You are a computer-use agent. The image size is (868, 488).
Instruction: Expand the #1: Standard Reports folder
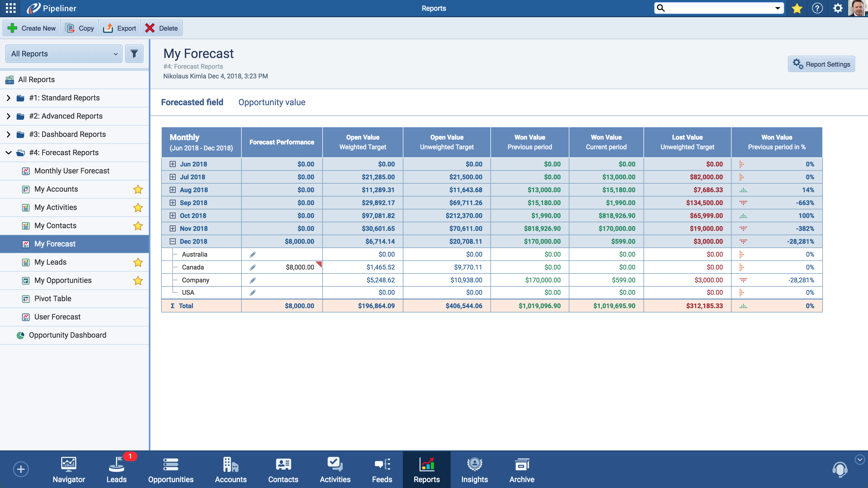pyautogui.click(x=9, y=98)
